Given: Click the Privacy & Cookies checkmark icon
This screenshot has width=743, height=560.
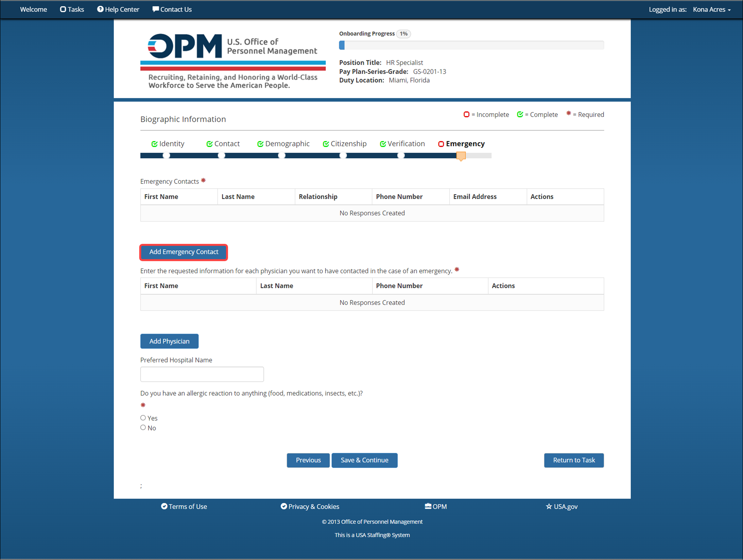Looking at the screenshot, I should 284,506.
